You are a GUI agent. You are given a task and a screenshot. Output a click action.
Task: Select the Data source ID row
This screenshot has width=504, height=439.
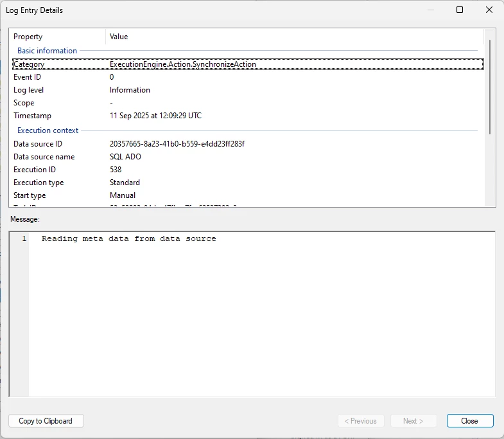[248, 144]
